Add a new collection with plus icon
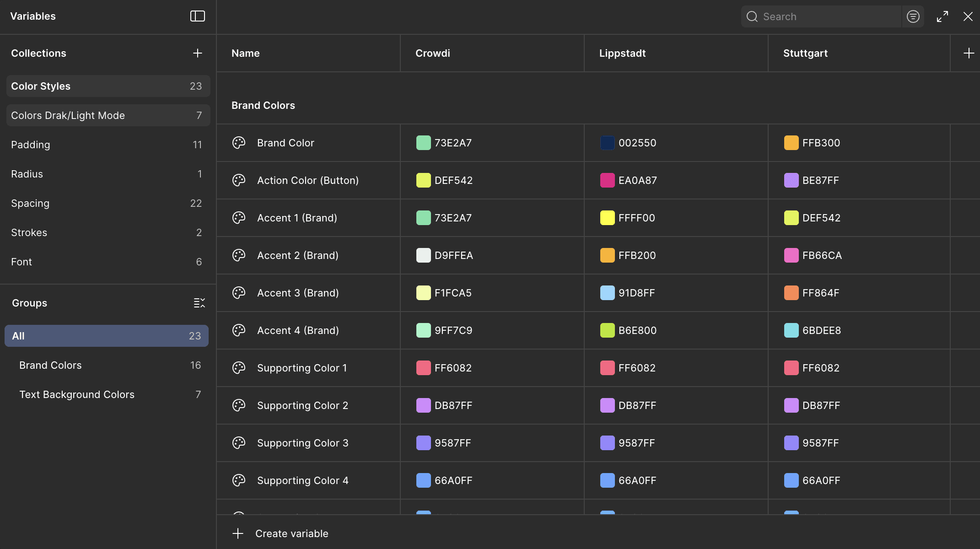Viewport: 980px width, 549px height. (x=197, y=54)
